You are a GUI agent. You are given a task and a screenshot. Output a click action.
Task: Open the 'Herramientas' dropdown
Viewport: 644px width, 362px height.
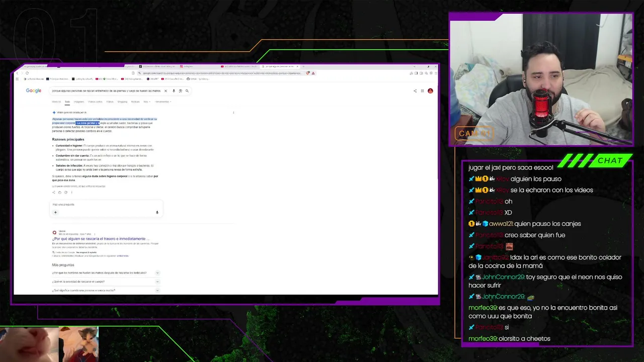[163, 102]
